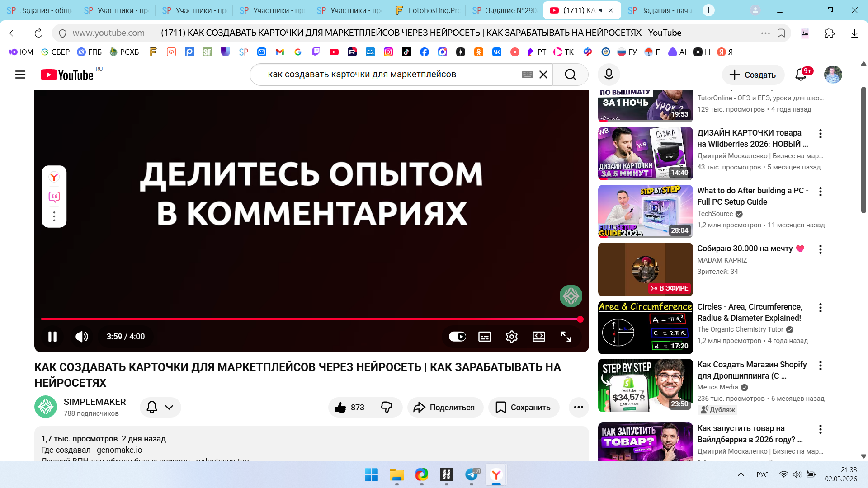Open the video settings gear

tap(511, 337)
